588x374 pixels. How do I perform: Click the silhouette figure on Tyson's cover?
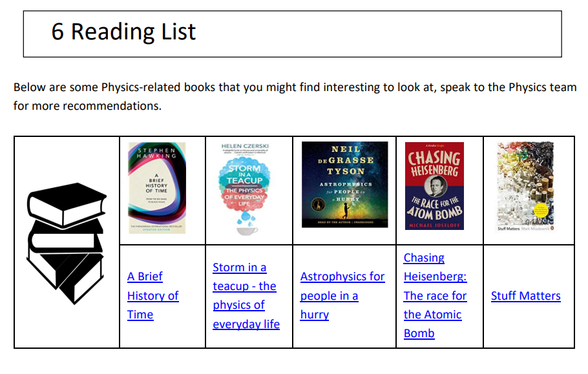pyautogui.click(x=345, y=210)
